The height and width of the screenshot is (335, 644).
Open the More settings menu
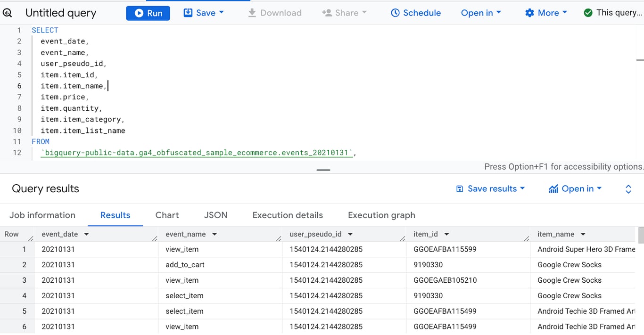[546, 13]
